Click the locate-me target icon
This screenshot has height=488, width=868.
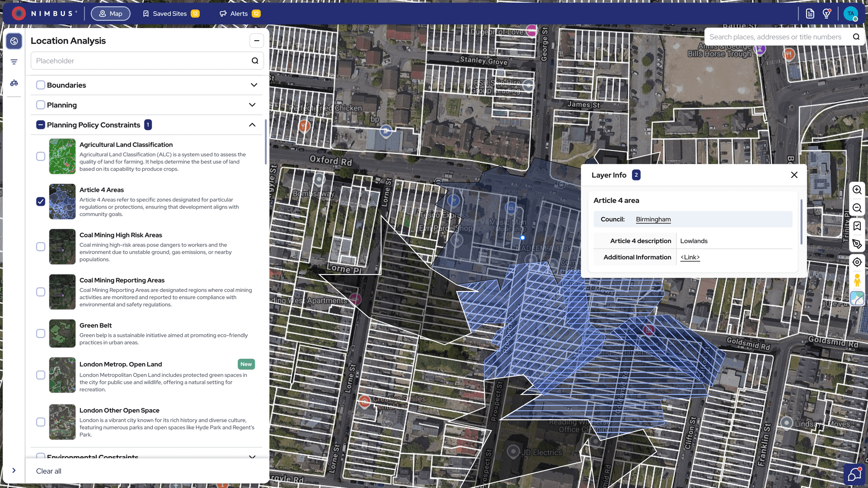tap(857, 262)
